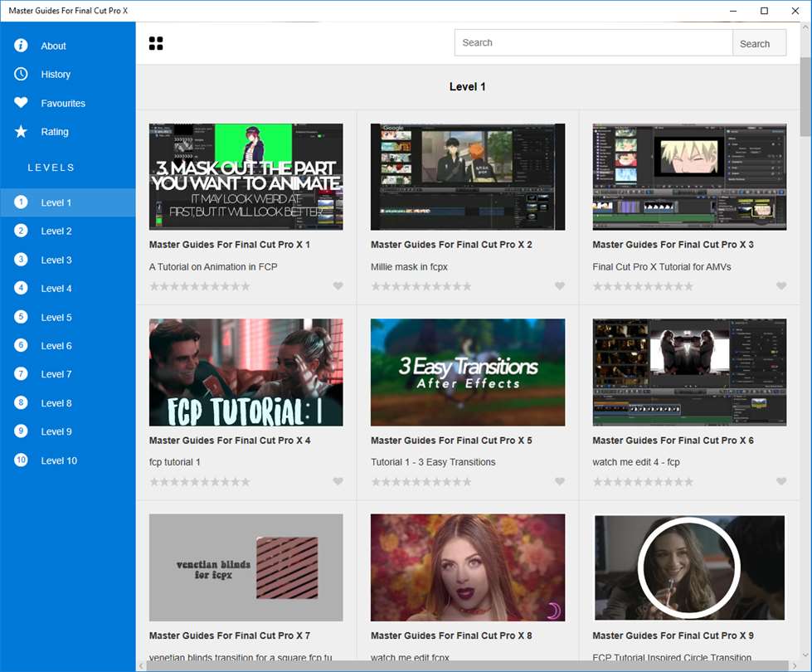Favourite guide 6 watch me edit heart
Screen dimensions: 812x672
click(781, 481)
